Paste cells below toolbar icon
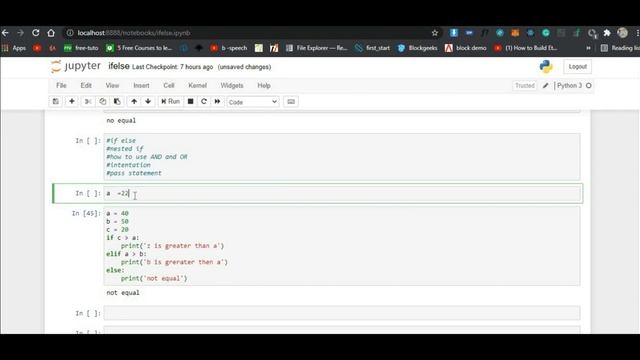640x360 pixels. (x=117, y=102)
